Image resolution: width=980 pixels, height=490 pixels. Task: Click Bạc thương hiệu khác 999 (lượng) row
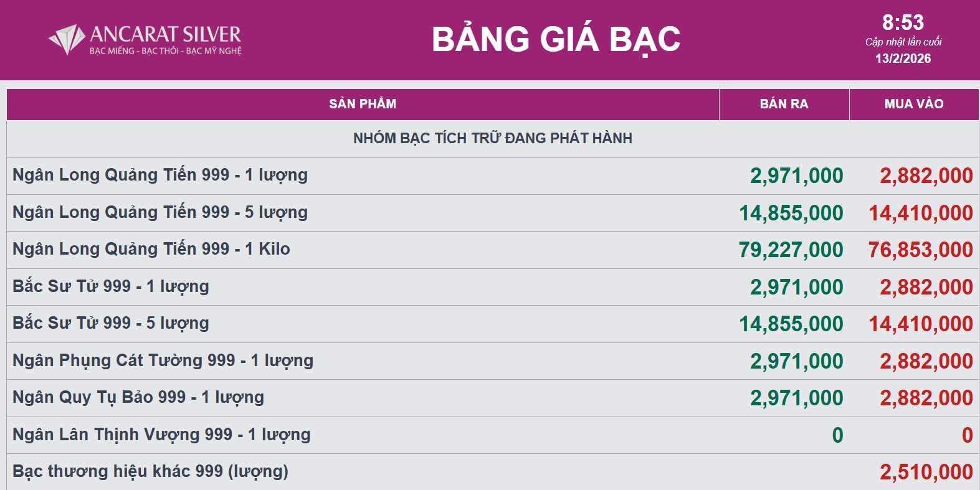click(150, 471)
